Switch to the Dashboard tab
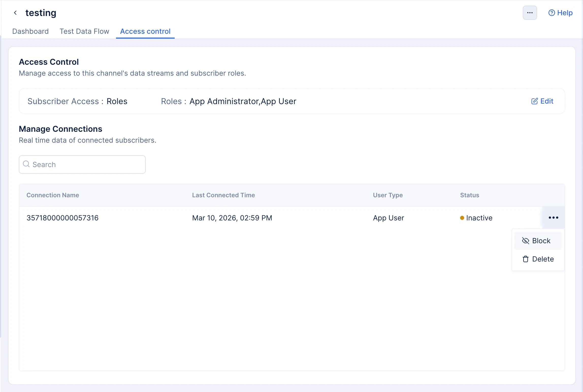This screenshot has width=583, height=392. 30,31
